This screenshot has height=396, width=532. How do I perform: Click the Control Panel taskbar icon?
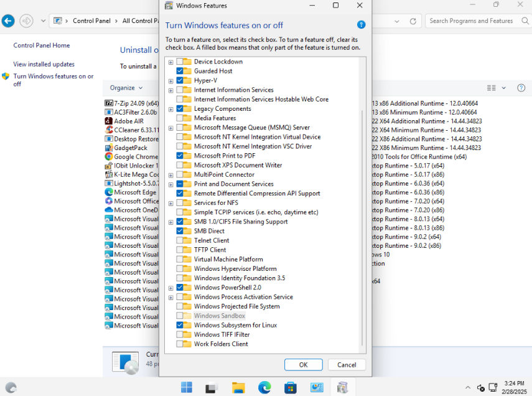pos(317,387)
